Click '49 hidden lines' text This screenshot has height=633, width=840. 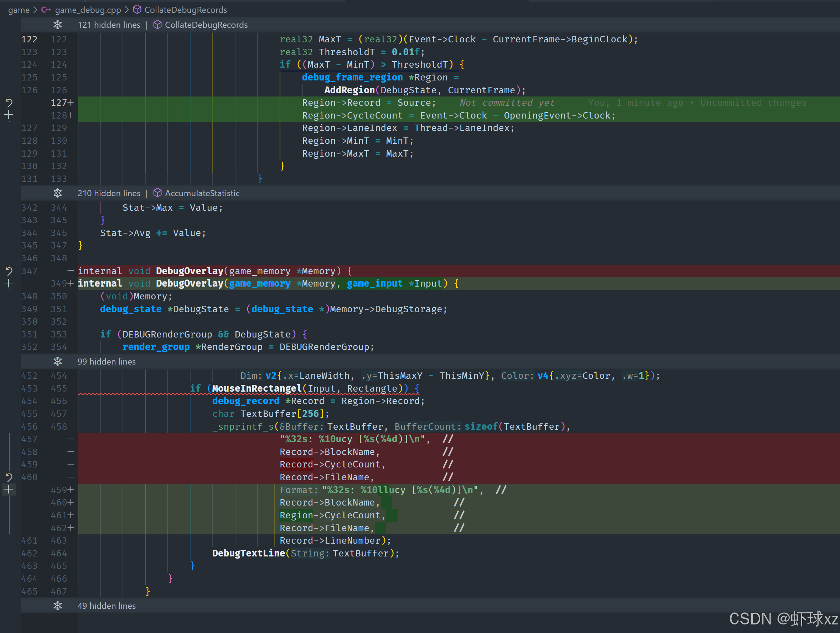tap(106, 606)
